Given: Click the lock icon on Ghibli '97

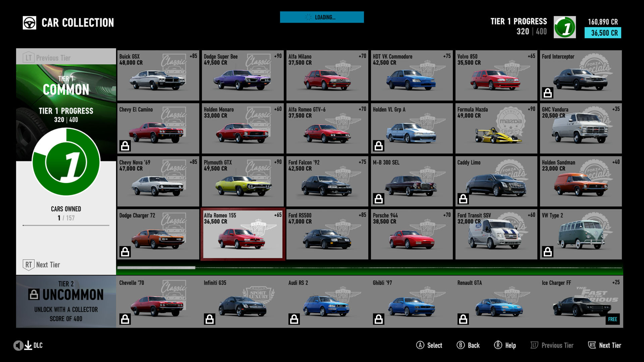Looking at the screenshot, I should (x=379, y=319).
